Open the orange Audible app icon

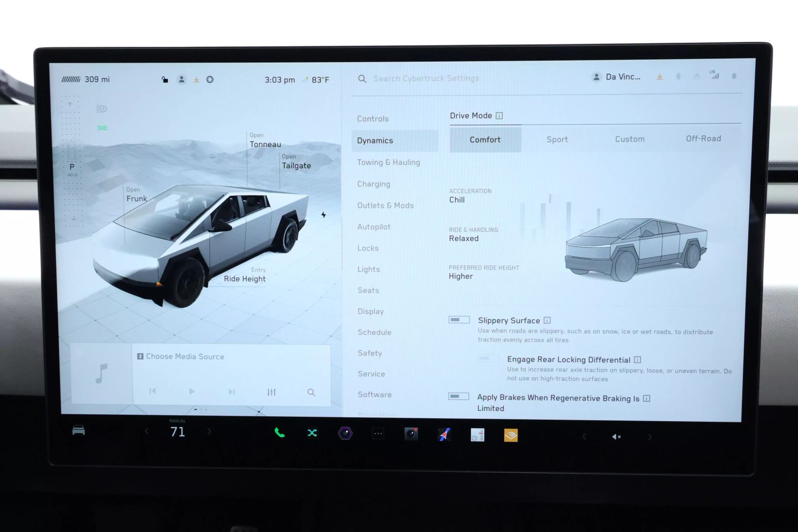tap(511, 435)
